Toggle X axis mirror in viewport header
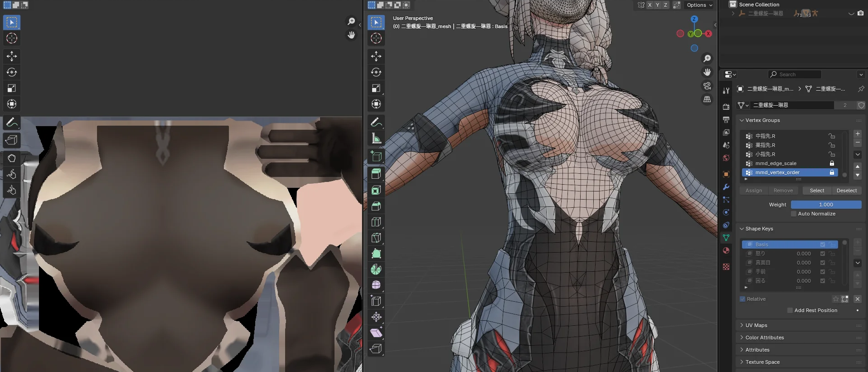Viewport: 868px width, 372px height. click(650, 5)
